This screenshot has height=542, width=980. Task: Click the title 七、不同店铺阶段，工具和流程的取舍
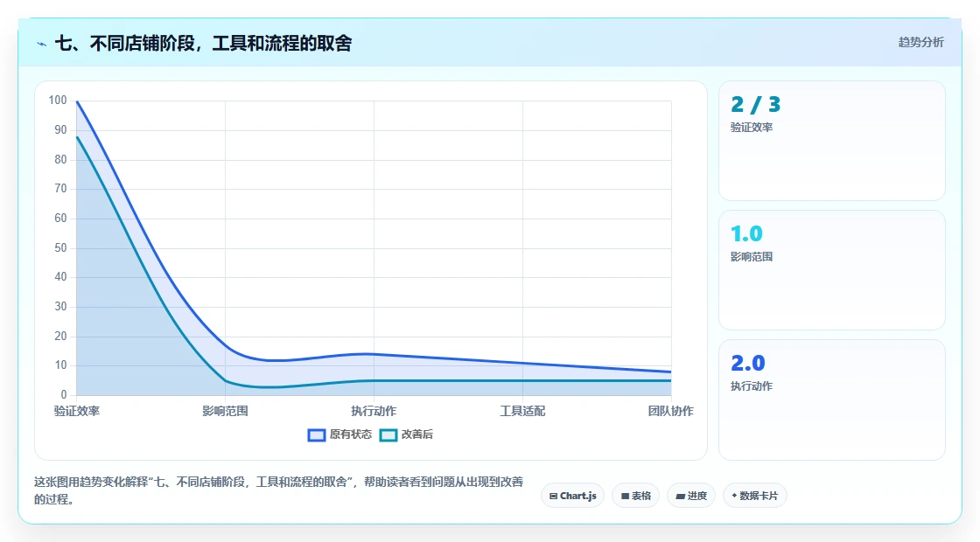(x=204, y=43)
